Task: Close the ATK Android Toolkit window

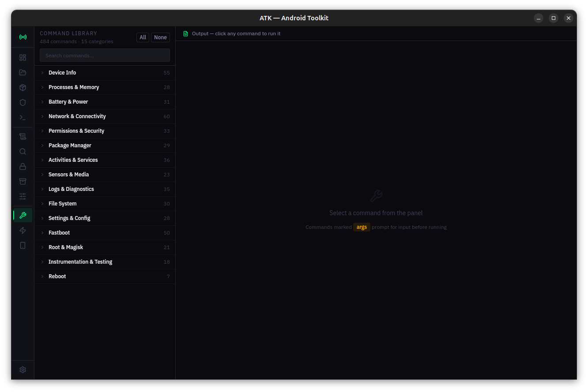Action: pyautogui.click(x=569, y=18)
